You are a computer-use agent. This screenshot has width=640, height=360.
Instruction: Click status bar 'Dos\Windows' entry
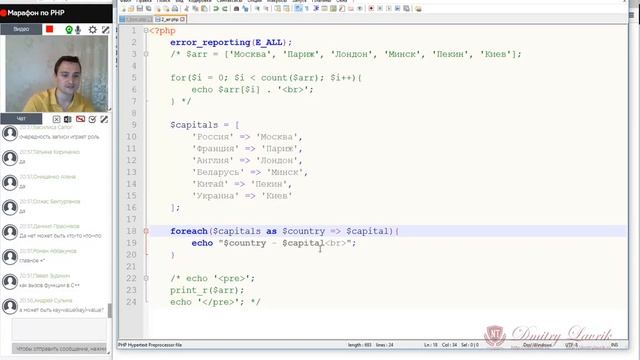(537, 345)
